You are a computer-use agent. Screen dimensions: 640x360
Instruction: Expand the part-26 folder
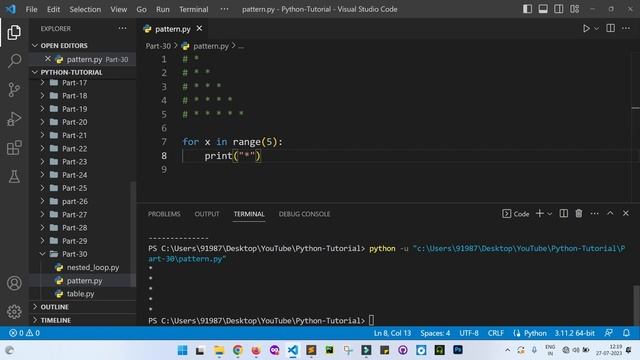74,201
